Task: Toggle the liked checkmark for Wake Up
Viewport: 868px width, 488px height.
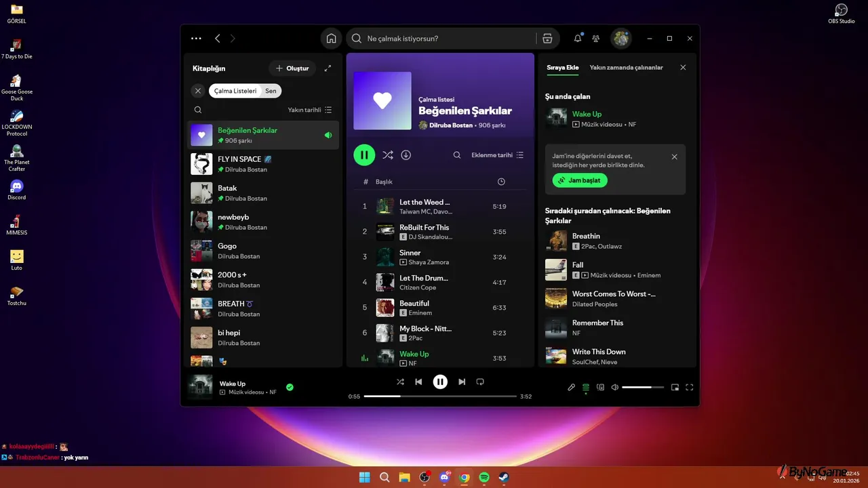Action: [290, 387]
